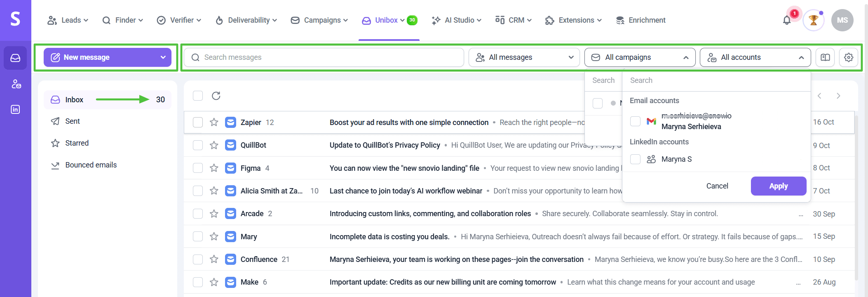This screenshot has height=297, width=868.
Task: Star the Figma message
Action: [x=214, y=168]
